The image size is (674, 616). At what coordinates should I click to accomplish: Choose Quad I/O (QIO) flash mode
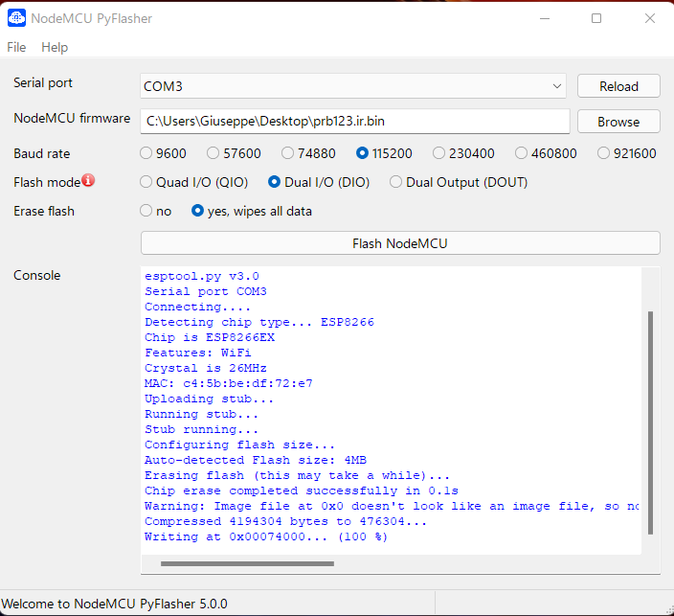coord(193,182)
